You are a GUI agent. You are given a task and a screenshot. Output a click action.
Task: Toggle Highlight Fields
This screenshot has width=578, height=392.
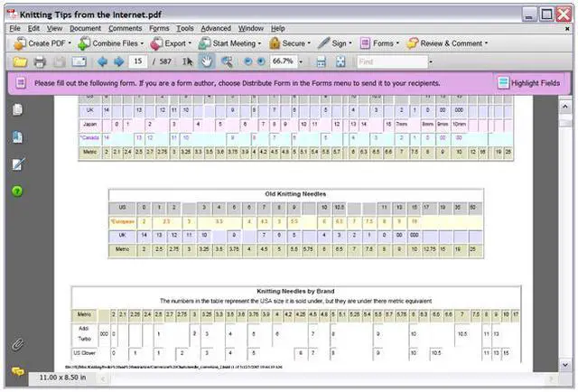pyautogui.click(x=528, y=83)
